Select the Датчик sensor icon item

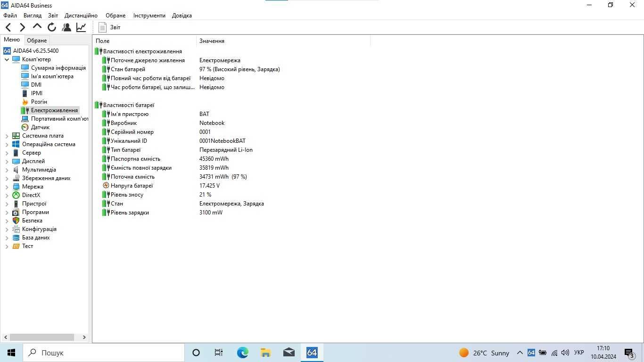tap(25, 127)
